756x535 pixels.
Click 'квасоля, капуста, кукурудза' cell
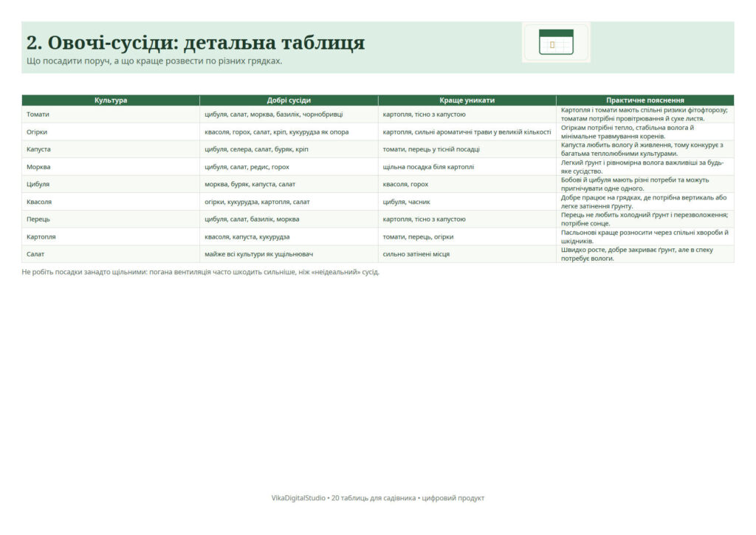point(289,237)
